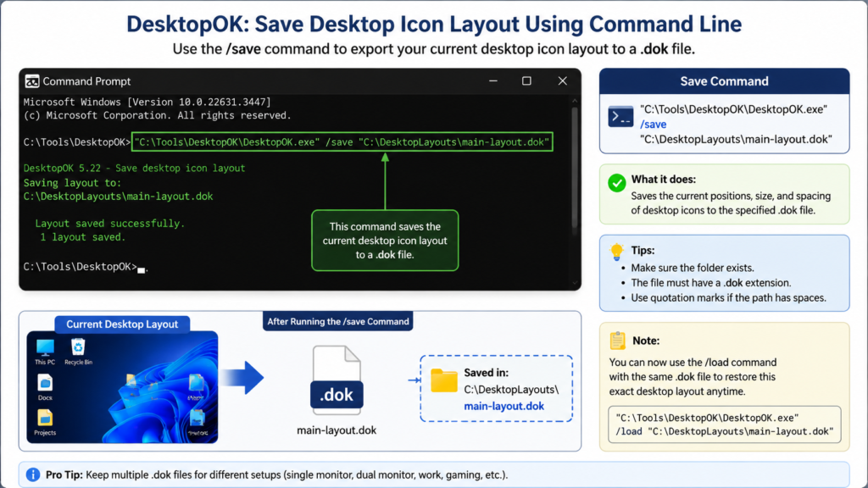Select the Projects folder desktop icon
This screenshot has width=868, height=488.
45,423
